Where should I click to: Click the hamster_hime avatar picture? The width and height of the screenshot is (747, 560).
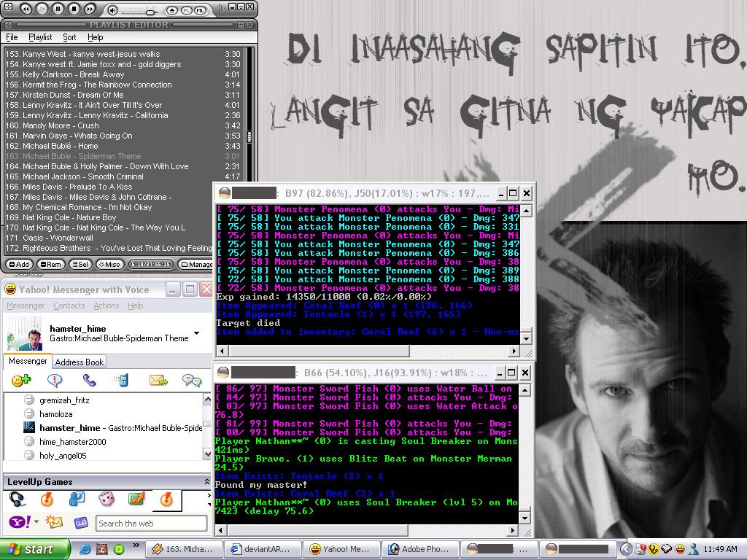coord(25,333)
